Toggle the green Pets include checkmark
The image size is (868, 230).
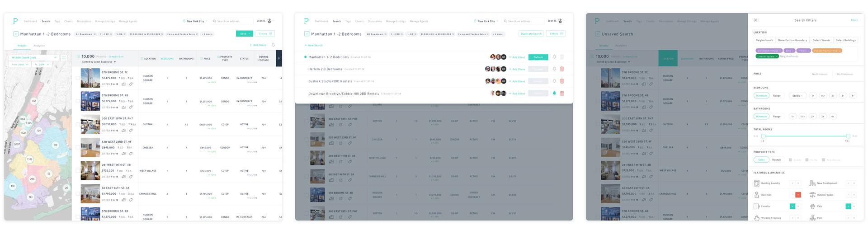click(x=849, y=207)
